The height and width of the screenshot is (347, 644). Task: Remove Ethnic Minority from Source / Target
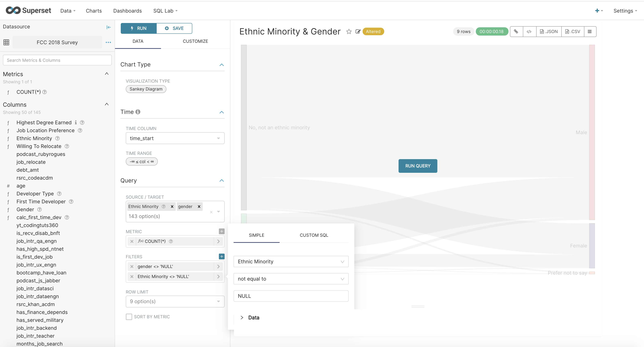[172, 207]
